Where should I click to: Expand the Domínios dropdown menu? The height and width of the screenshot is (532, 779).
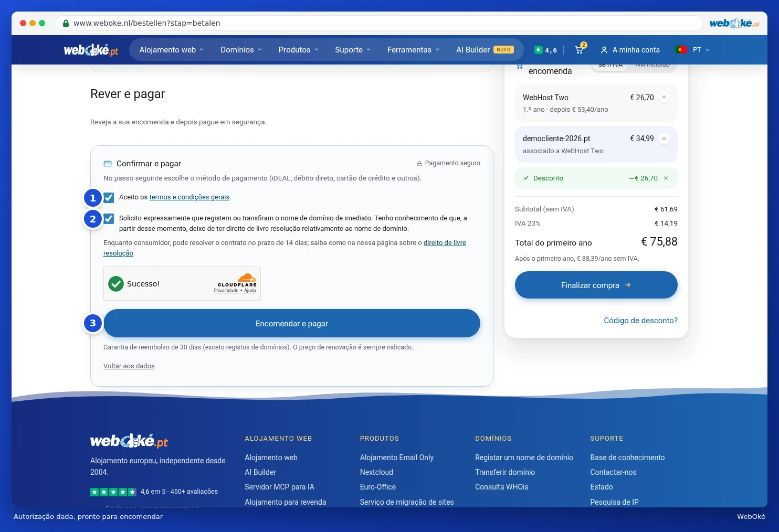click(x=241, y=50)
